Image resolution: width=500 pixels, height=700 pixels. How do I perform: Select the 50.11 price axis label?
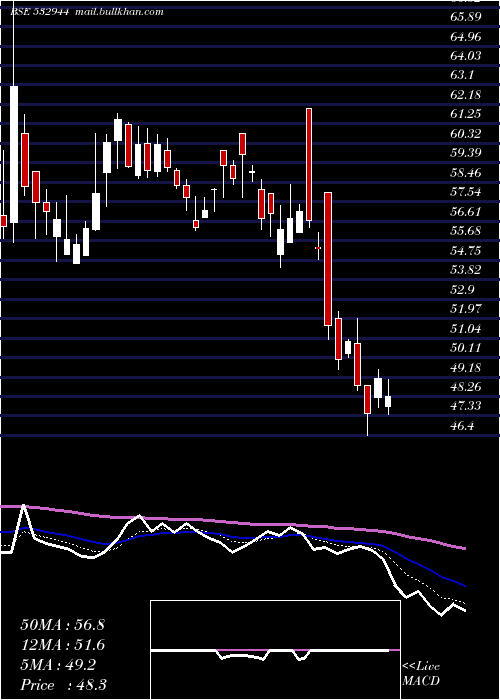pyautogui.click(x=466, y=347)
